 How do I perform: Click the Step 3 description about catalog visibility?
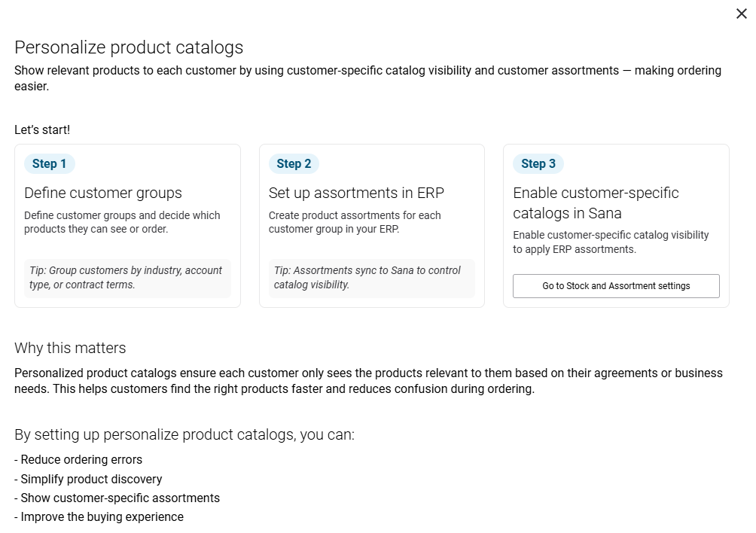(x=611, y=242)
